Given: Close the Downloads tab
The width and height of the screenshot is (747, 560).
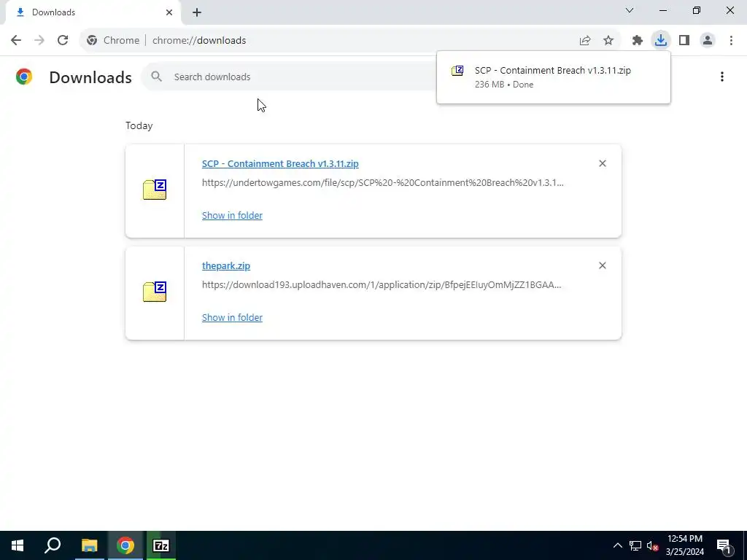Looking at the screenshot, I should 169,12.
